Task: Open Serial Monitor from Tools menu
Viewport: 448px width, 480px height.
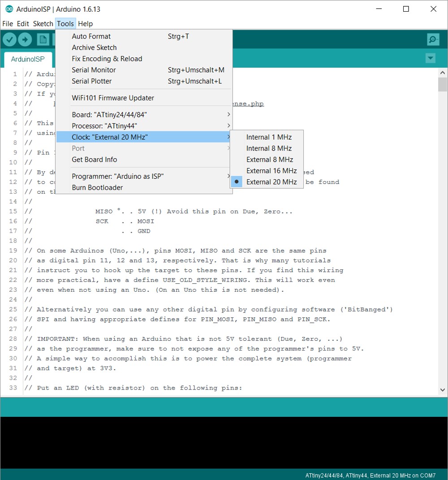Action: point(144,70)
